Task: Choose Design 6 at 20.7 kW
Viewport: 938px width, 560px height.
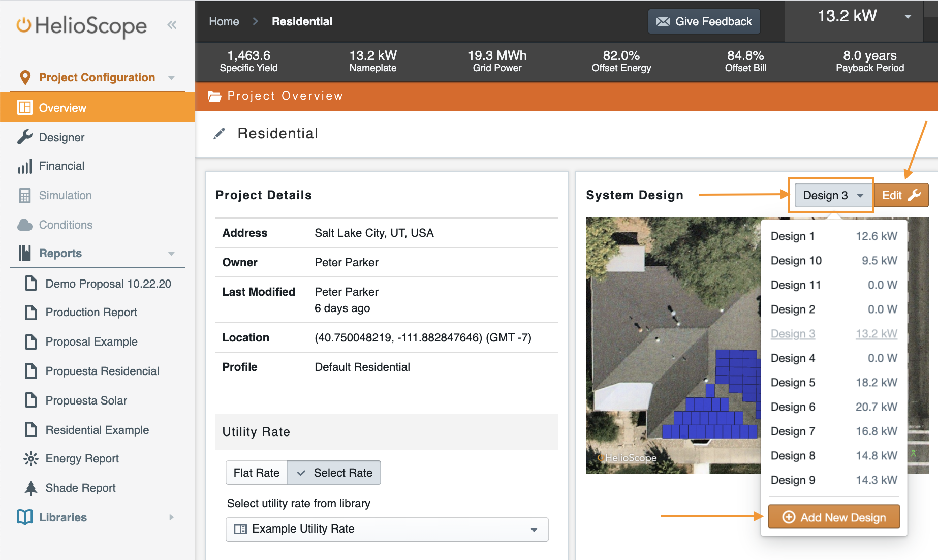Action: click(x=834, y=407)
